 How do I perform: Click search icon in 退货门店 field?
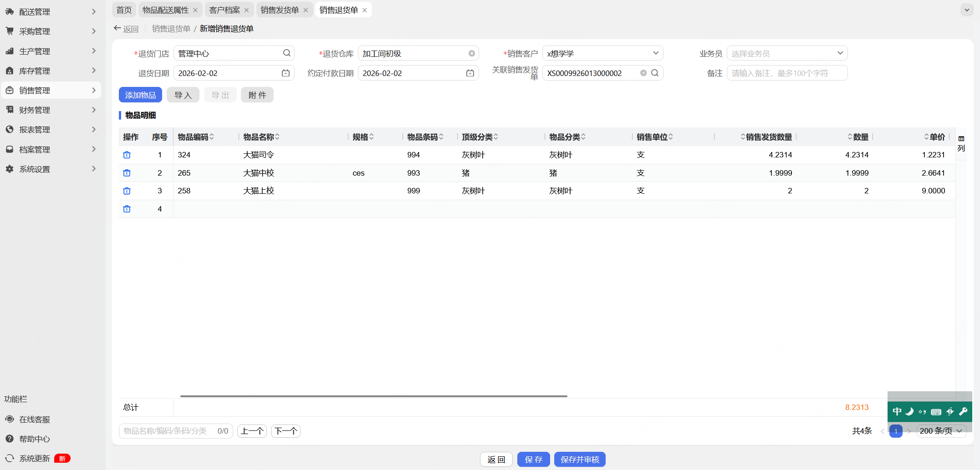pyautogui.click(x=287, y=53)
